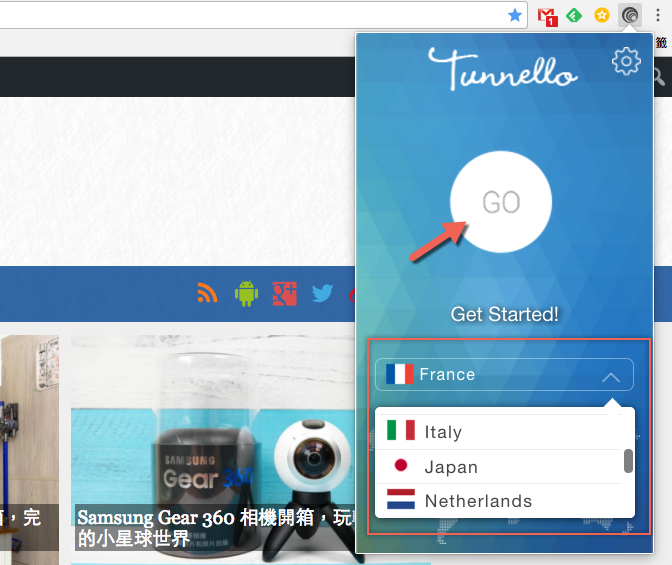This screenshot has height=565, width=672.
Task: Click the yellow star extension icon
Action: 602,15
